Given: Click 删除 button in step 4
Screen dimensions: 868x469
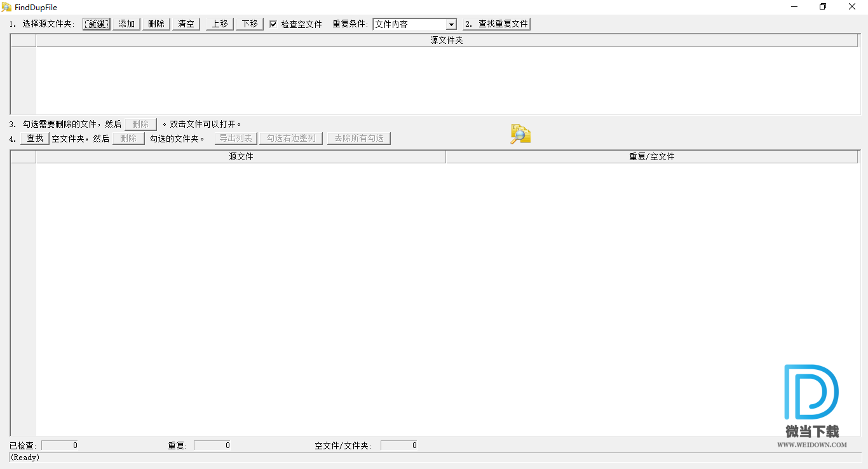Looking at the screenshot, I should click(128, 139).
